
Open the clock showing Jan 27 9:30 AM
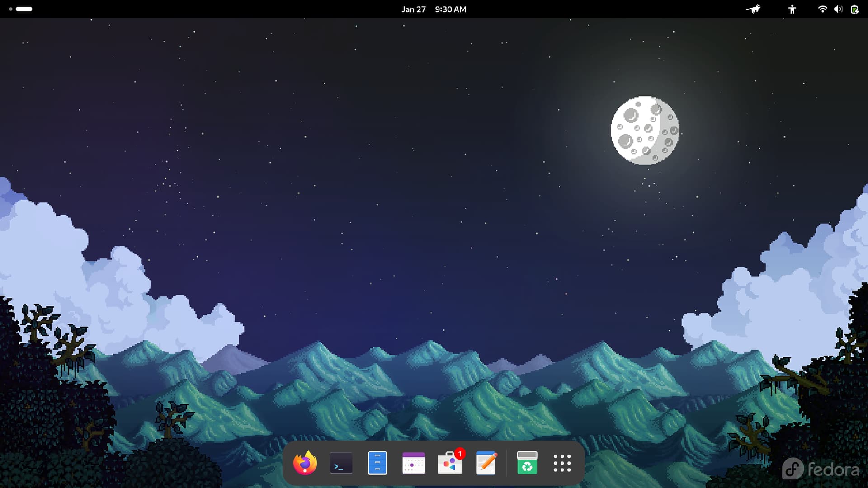[x=434, y=9]
